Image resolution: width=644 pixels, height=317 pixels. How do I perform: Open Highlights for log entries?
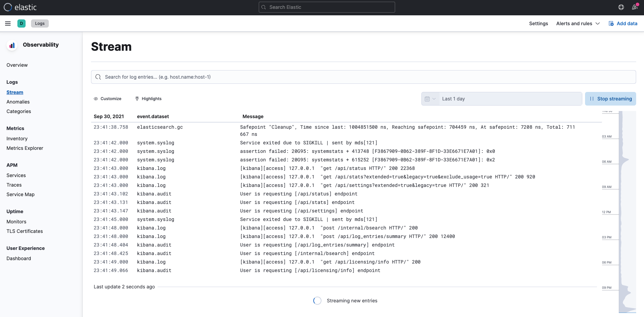click(x=148, y=99)
